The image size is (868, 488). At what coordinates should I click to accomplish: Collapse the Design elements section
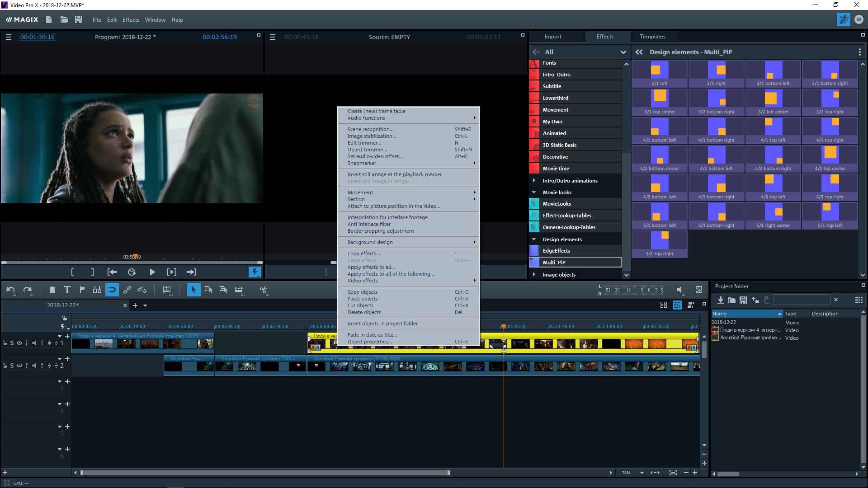(534, 239)
